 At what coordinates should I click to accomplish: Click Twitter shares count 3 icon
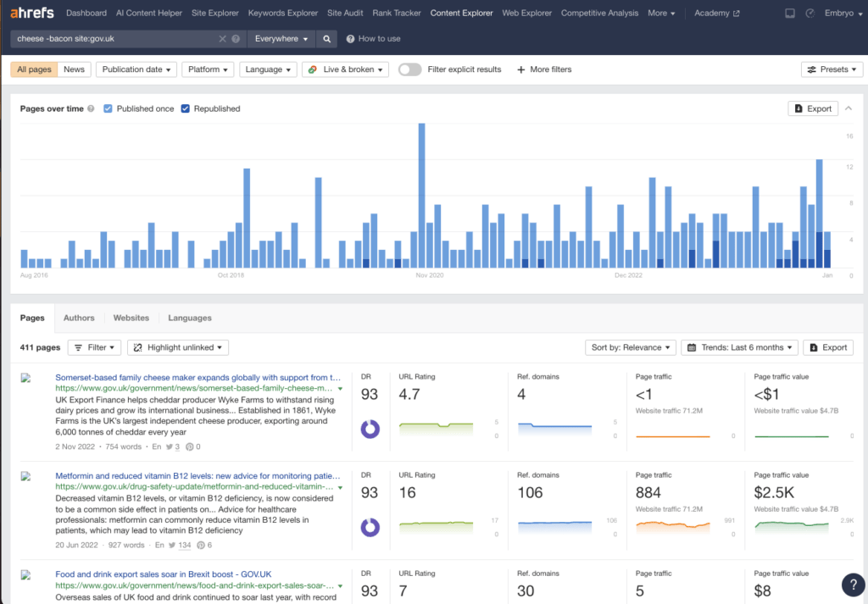173,447
